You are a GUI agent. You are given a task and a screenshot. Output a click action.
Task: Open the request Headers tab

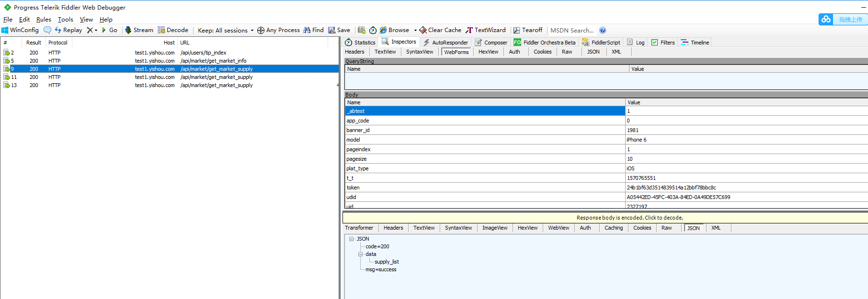pyautogui.click(x=354, y=52)
